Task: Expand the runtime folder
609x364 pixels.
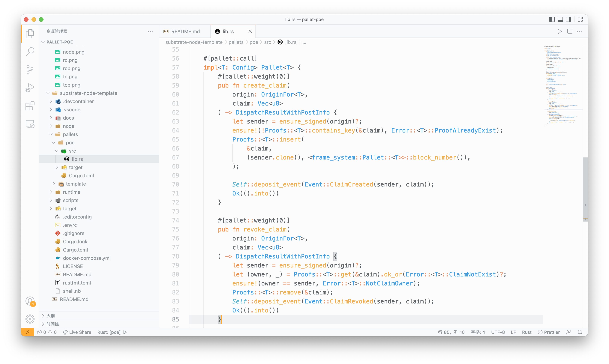Action: [99, 192]
